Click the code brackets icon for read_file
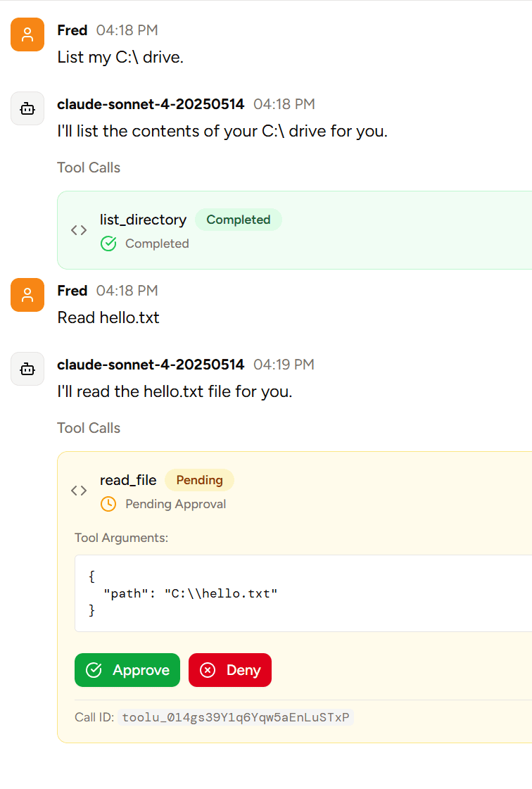This screenshot has height=789, width=532. coord(79,491)
